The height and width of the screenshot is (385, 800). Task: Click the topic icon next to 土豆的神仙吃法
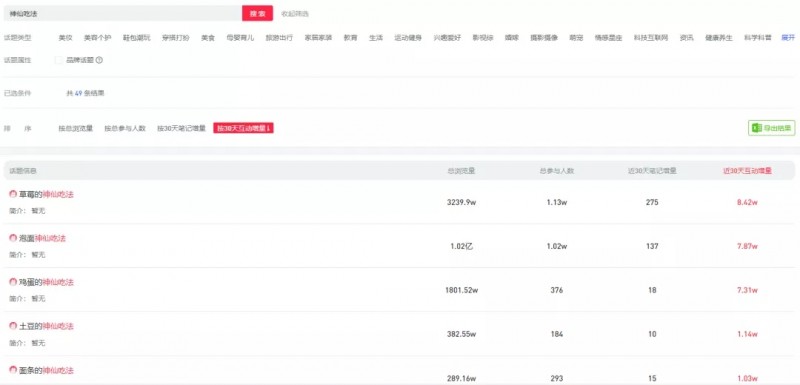[x=13, y=325]
